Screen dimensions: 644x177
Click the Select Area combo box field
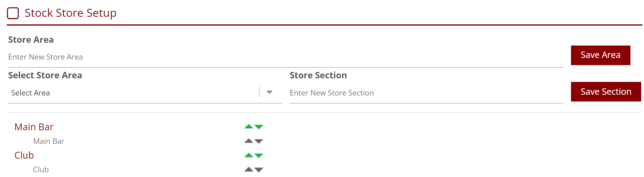[x=132, y=93]
